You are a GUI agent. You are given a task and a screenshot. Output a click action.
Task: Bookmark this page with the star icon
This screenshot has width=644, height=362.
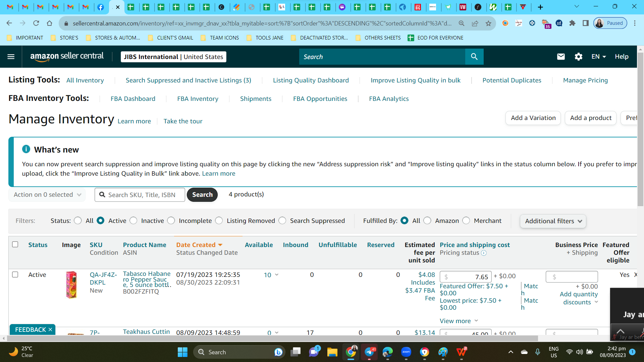488,23
